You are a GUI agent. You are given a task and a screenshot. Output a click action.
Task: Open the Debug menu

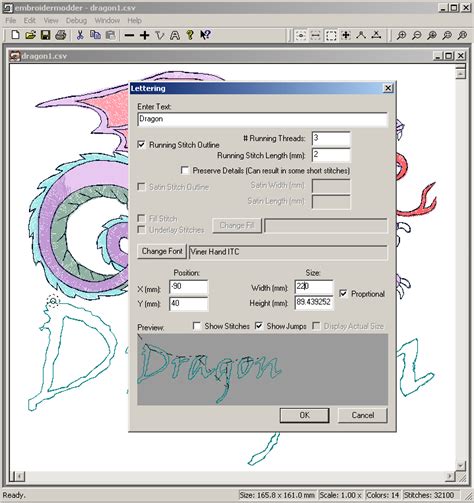(x=76, y=21)
